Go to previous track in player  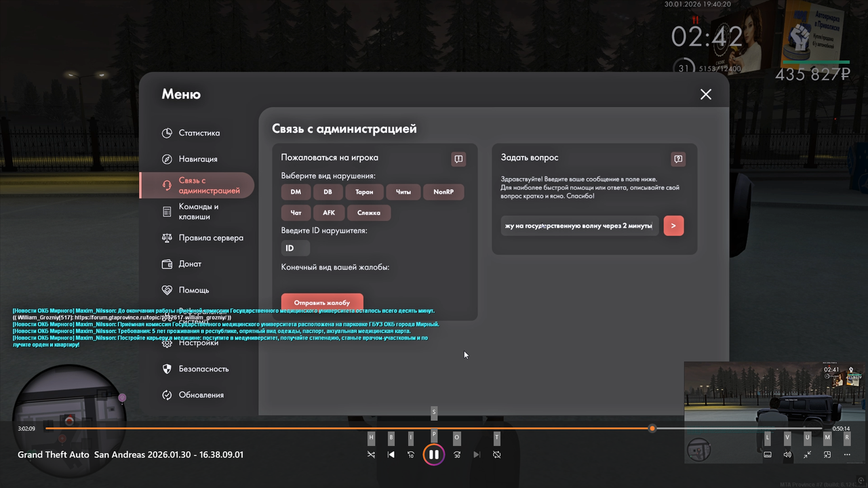pos(391,455)
